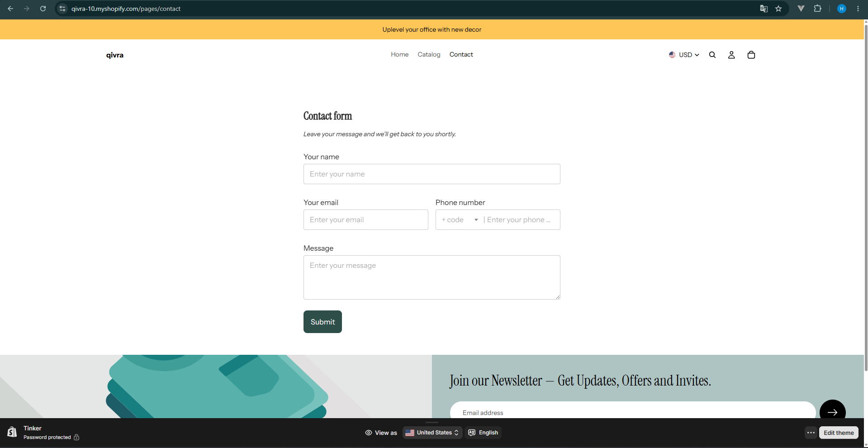The width and height of the screenshot is (868, 448).
Task: Click the preview bar drag handle
Action: pyautogui.click(x=432, y=422)
